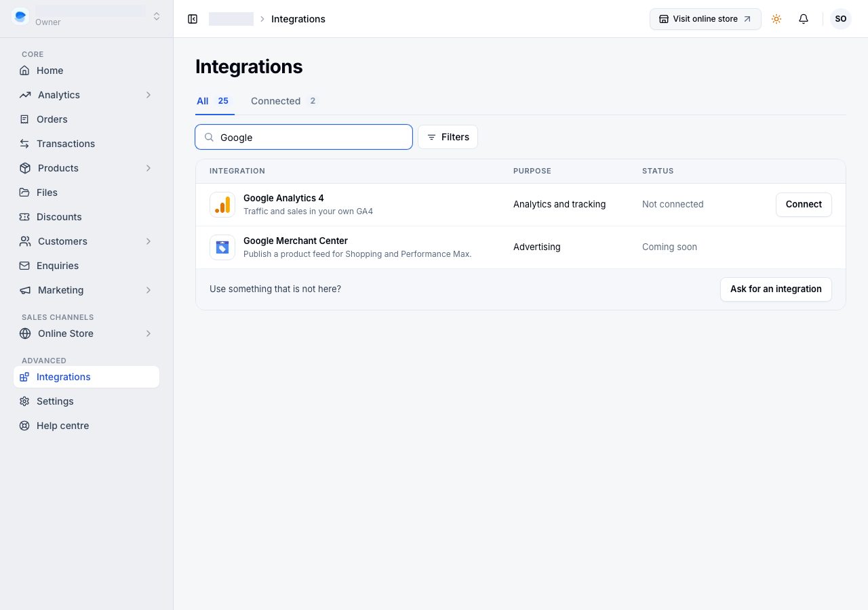The width and height of the screenshot is (868, 610).
Task: Click the PURPOSE column header
Action: 532,171
